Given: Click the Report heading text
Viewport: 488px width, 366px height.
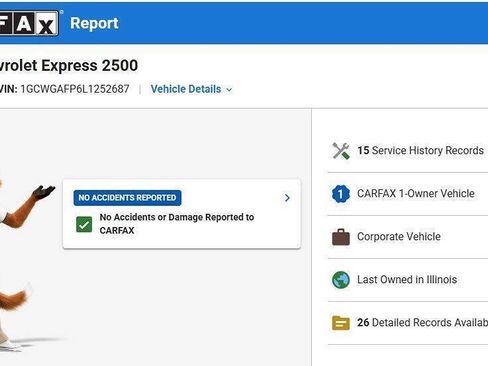Looking at the screenshot, I should [94, 23].
